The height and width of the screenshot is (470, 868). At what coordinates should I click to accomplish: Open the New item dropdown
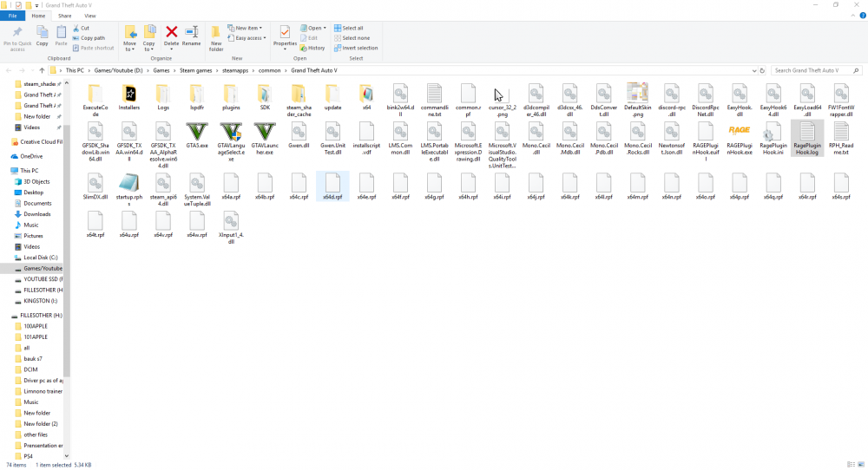tap(247, 28)
